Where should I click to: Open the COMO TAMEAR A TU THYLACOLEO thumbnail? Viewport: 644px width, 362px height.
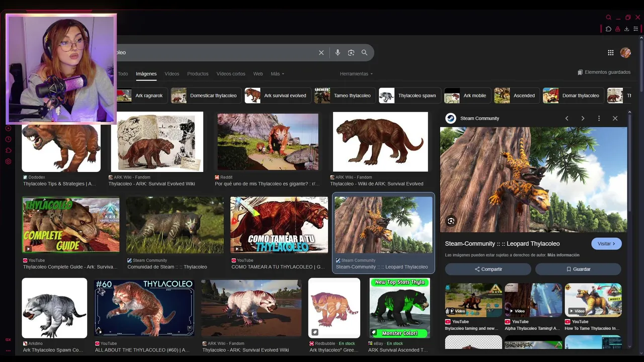coord(279,225)
